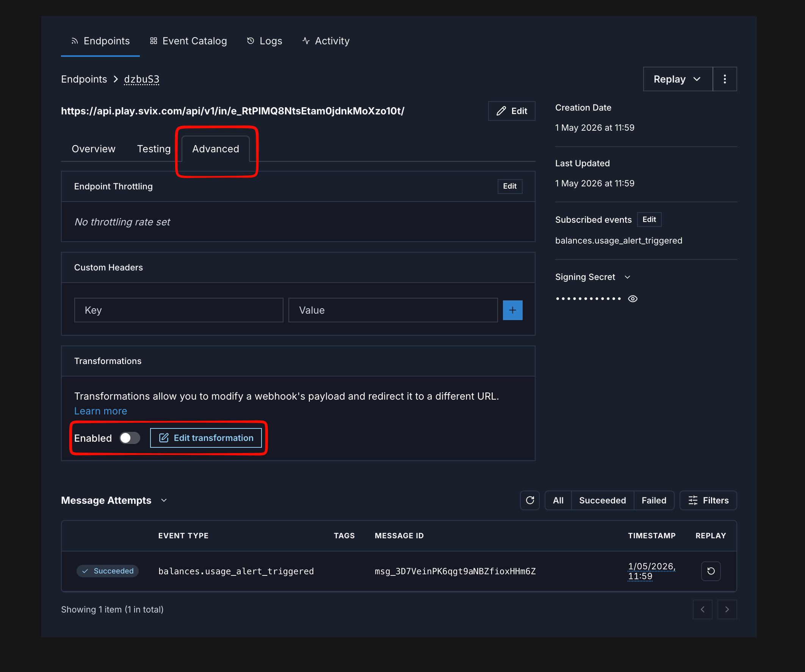The height and width of the screenshot is (672, 805).
Task: Open the Learn more link
Action: pos(100,411)
